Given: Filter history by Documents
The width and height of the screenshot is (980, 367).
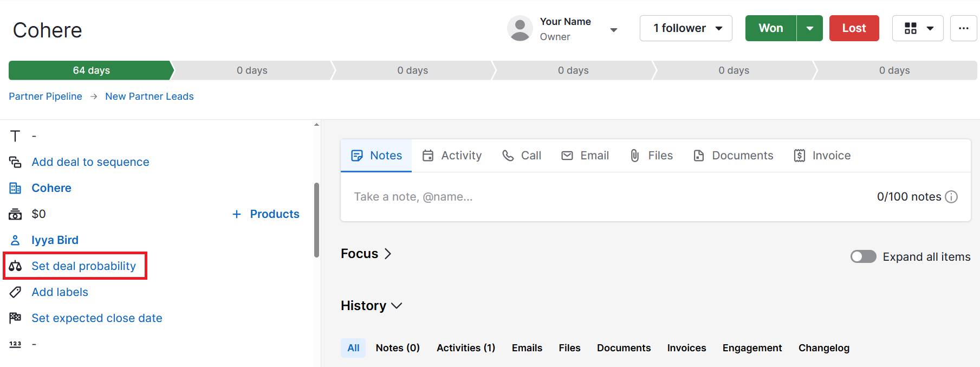Looking at the screenshot, I should coord(624,348).
